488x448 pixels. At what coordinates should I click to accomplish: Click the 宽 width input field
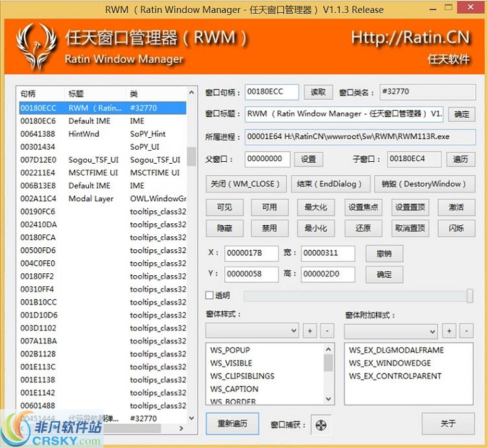click(328, 253)
